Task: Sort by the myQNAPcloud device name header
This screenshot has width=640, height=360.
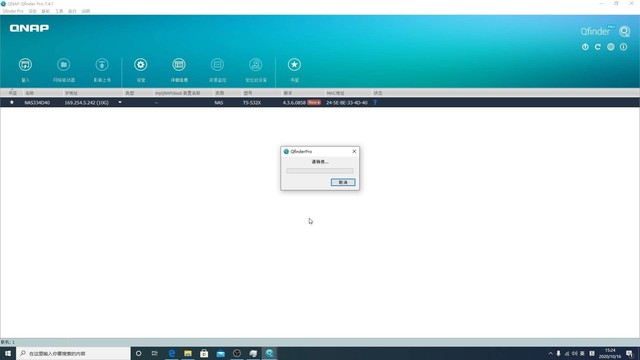Action: (x=177, y=93)
